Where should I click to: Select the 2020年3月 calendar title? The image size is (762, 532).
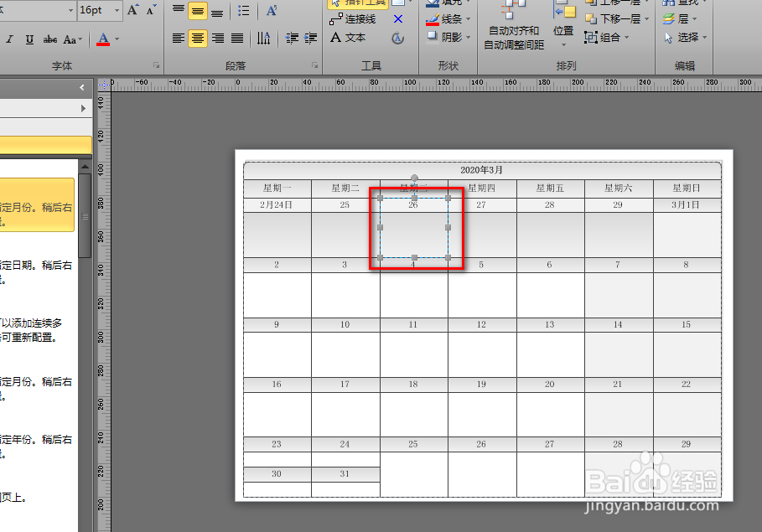tap(481, 170)
